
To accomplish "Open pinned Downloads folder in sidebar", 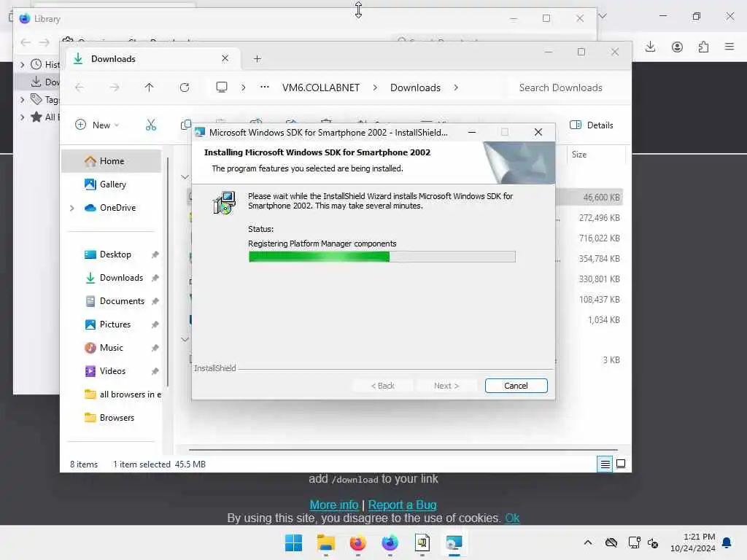I will click(x=121, y=278).
